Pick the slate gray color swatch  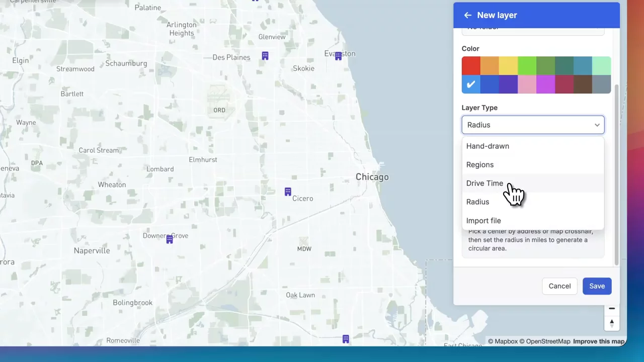[602, 84]
